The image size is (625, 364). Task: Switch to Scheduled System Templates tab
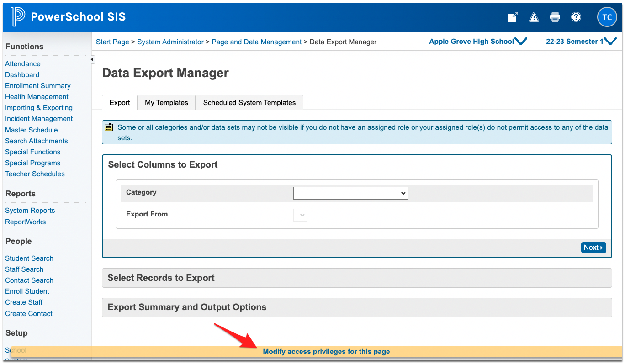[249, 103]
